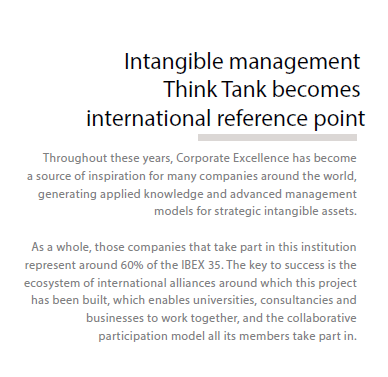This screenshot has width=388, height=377.
Task: Click "international reference point" heading line
Action: pyautogui.click(x=226, y=119)
